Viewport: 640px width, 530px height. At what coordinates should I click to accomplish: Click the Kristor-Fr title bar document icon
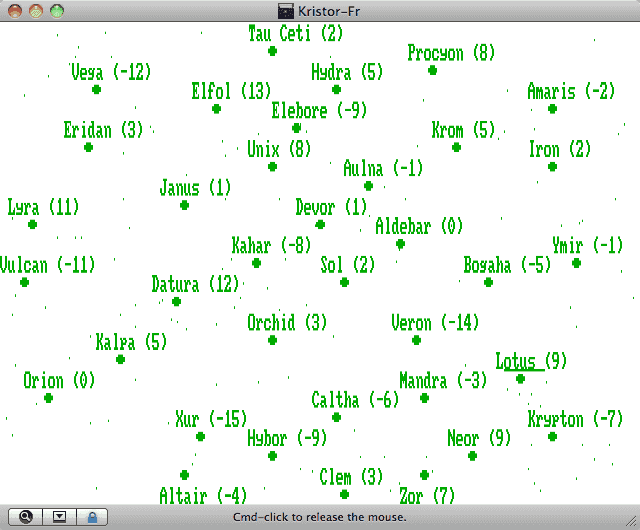[286, 11]
